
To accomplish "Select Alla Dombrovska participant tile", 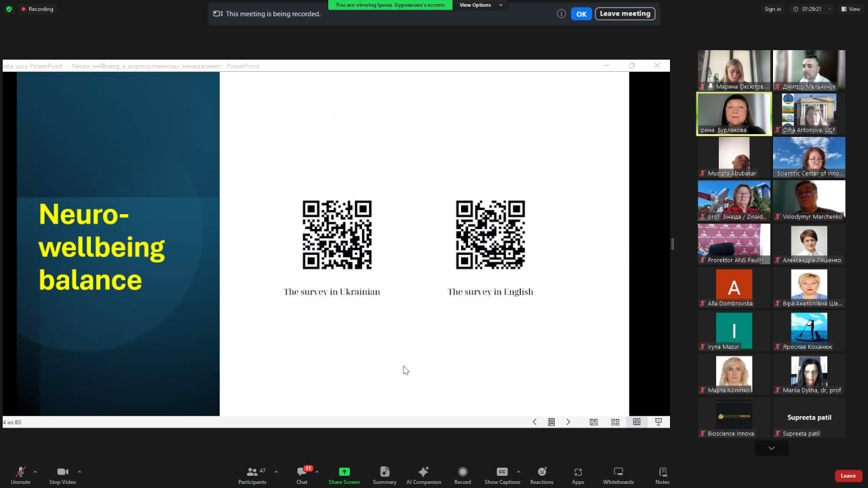I will click(x=734, y=287).
